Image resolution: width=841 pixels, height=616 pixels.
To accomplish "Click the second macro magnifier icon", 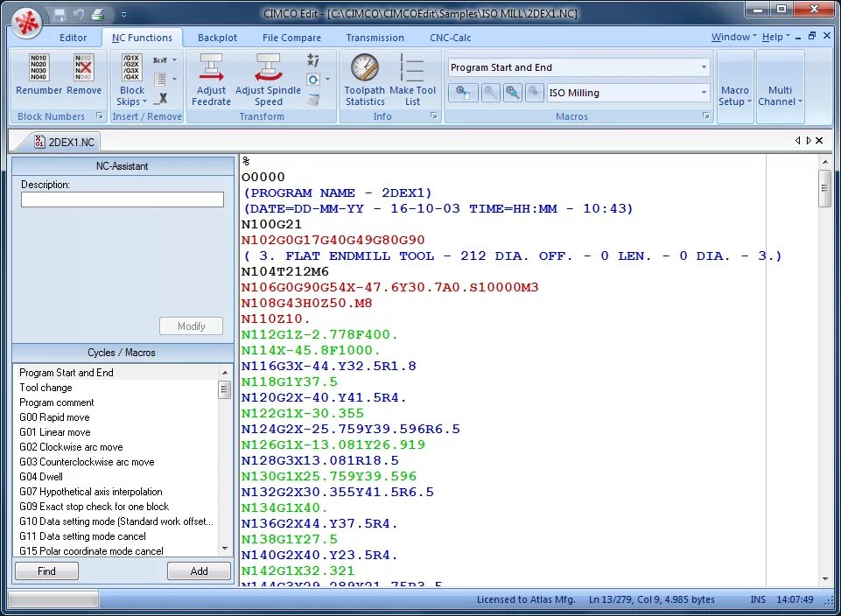I will coord(490,93).
